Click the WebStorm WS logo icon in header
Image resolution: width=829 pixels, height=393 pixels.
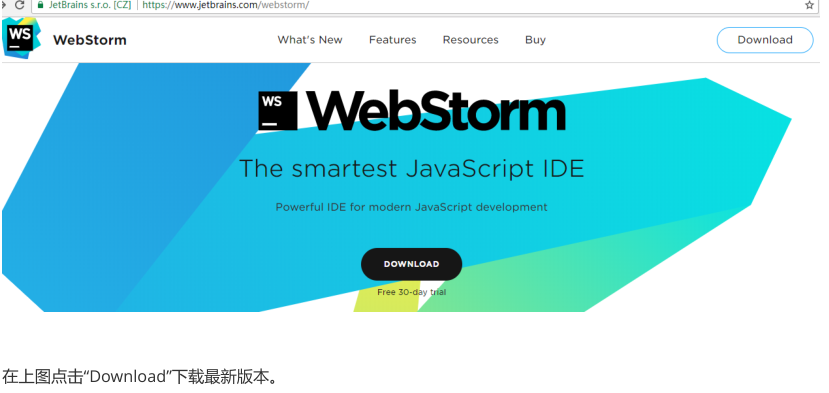(21, 38)
